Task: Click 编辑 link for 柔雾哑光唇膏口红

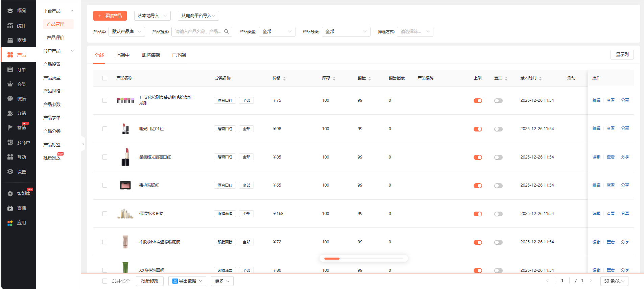Action: click(x=596, y=157)
